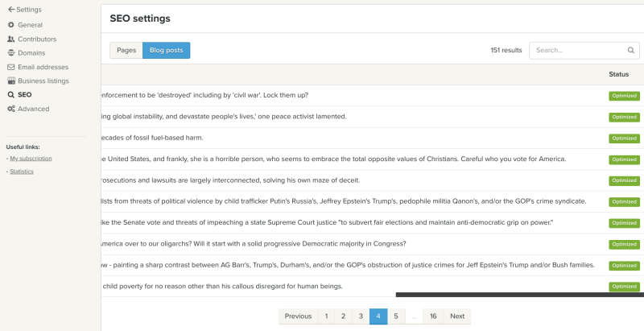644x331 pixels.
Task: Click the Advanced gears icon
Action: click(10, 109)
